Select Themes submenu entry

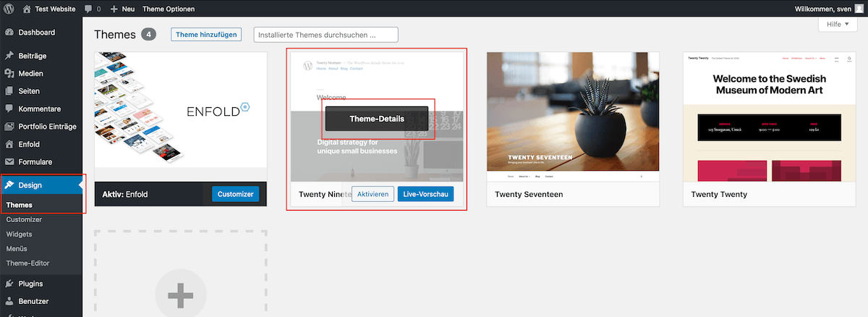click(20, 205)
